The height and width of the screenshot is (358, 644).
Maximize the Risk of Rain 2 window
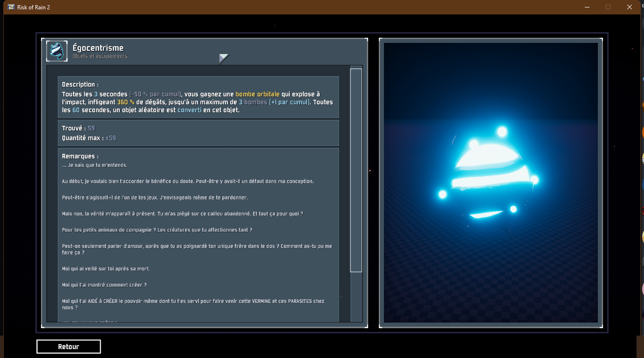point(608,7)
